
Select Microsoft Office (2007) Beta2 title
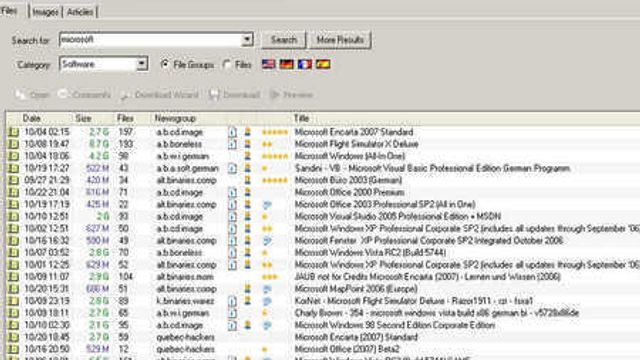pos(347,349)
